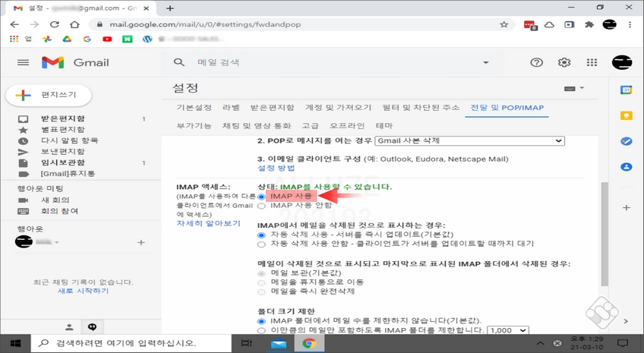Open the Gmail 사본 삭제 dropdown

pyautogui.click(x=469, y=140)
